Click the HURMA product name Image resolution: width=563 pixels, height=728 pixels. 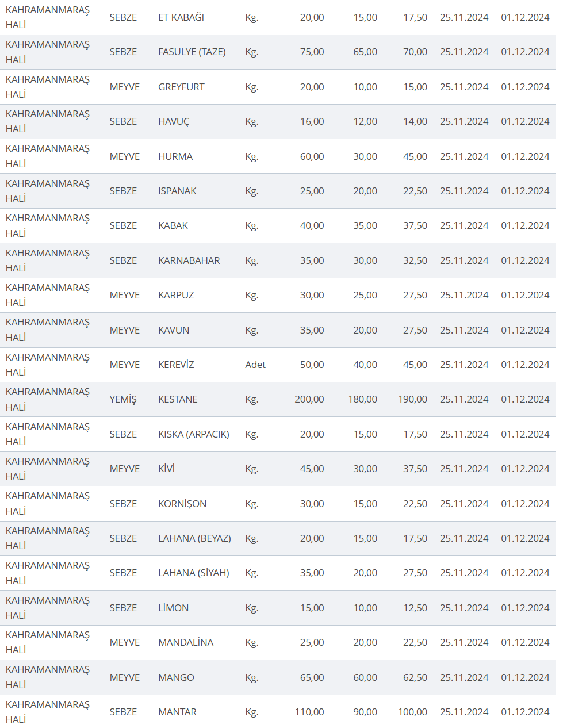pos(175,156)
